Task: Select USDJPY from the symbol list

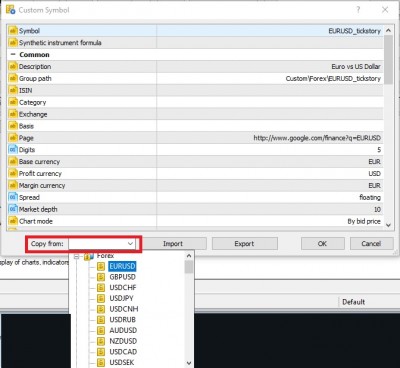Action: coord(121,298)
